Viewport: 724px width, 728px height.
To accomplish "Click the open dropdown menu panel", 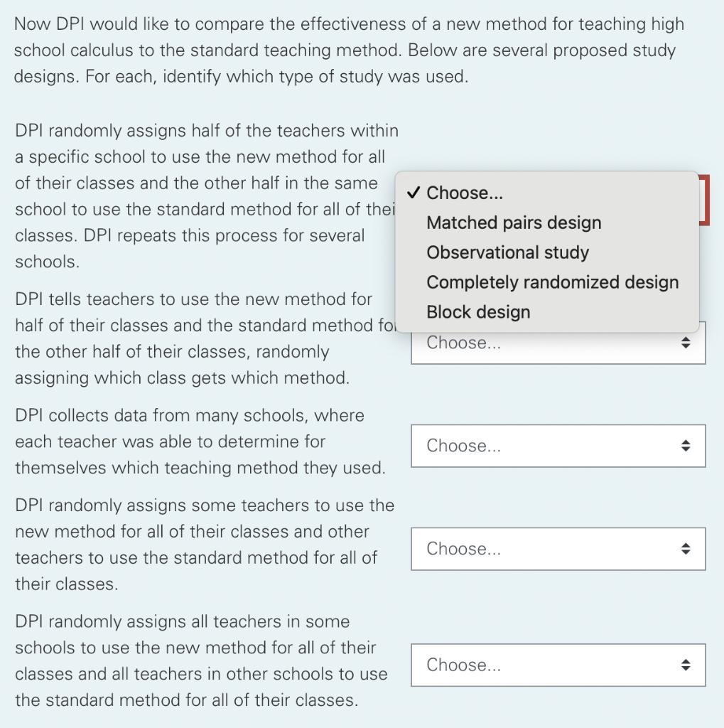I will [x=547, y=249].
